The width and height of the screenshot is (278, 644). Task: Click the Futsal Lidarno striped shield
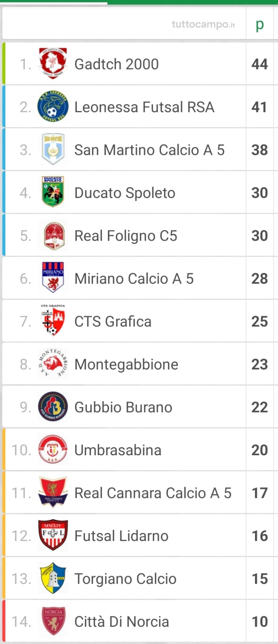[x=53, y=535]
